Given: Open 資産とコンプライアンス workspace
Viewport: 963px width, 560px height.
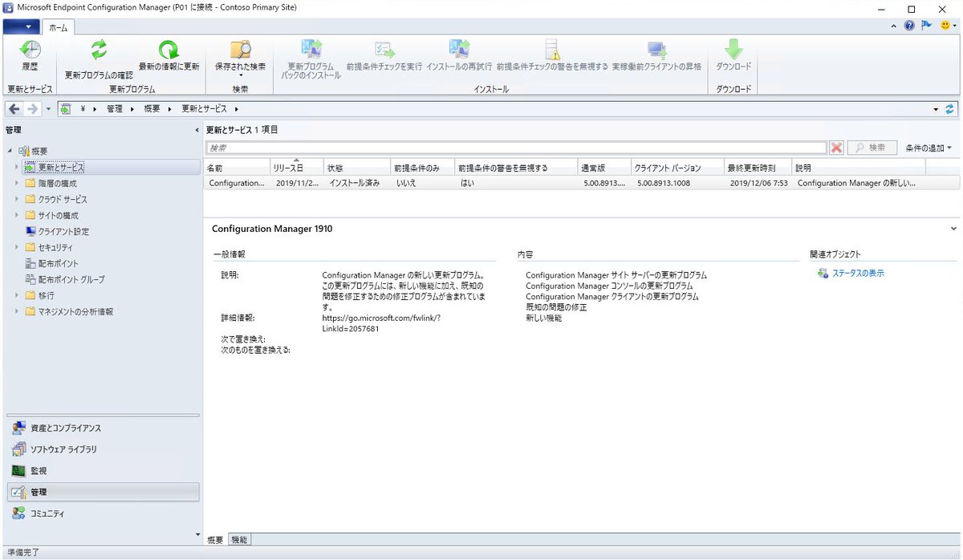Looking at the screenshot, I should click(103, 428).
